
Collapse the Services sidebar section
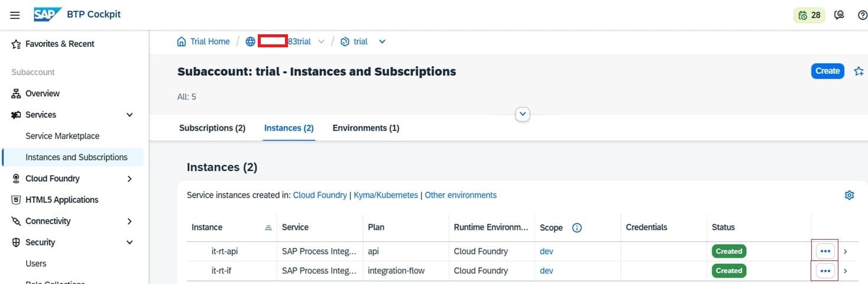click(129, 115)
